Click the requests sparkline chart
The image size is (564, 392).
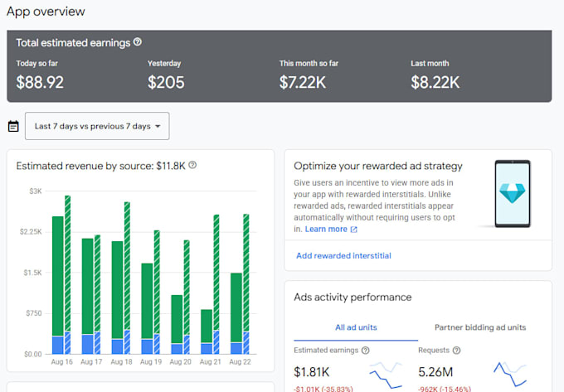coord(510,374)
